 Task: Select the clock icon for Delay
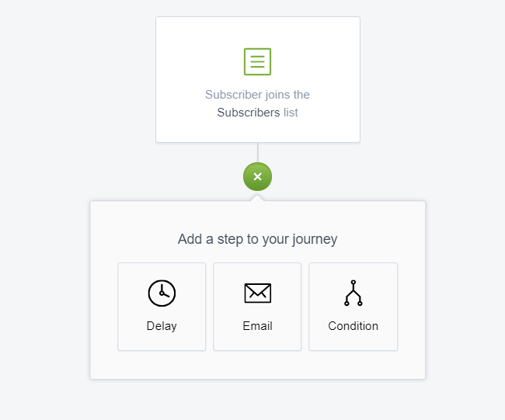tap(162, 293)
